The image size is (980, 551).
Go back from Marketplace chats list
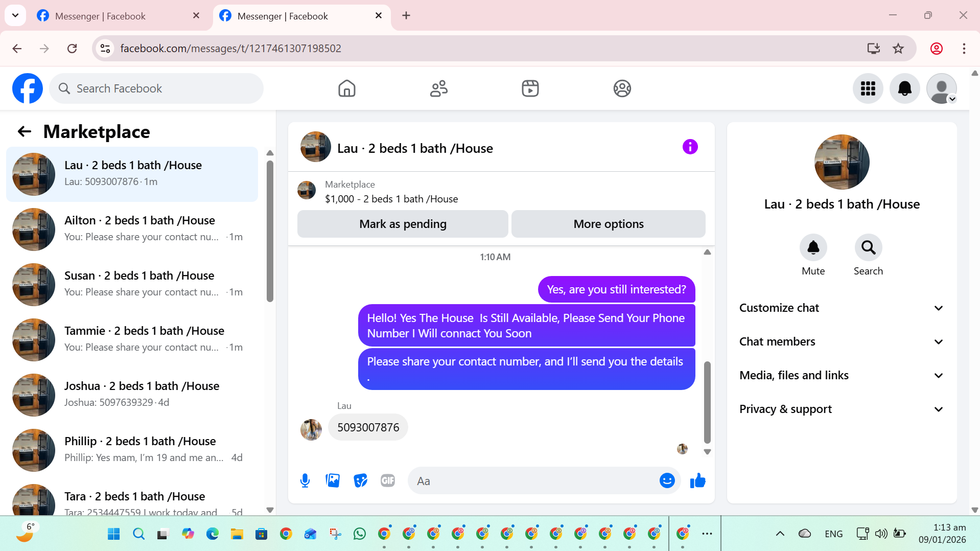(x=25, y=131)
